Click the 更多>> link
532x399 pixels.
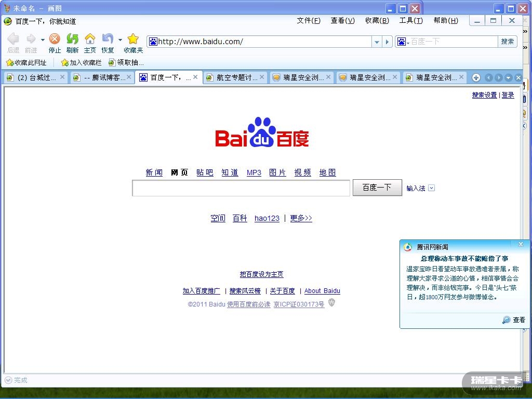pos(301,218)
